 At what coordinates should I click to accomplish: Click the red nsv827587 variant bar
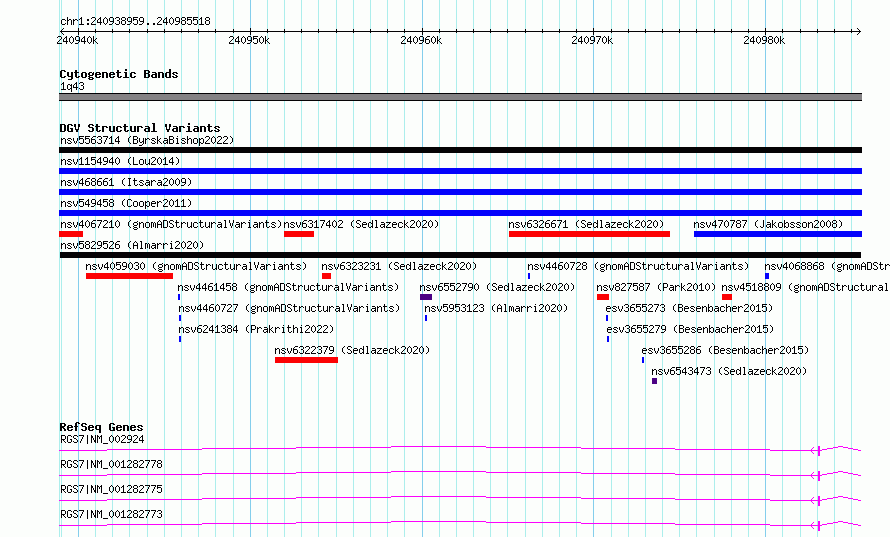coord(603,297)
